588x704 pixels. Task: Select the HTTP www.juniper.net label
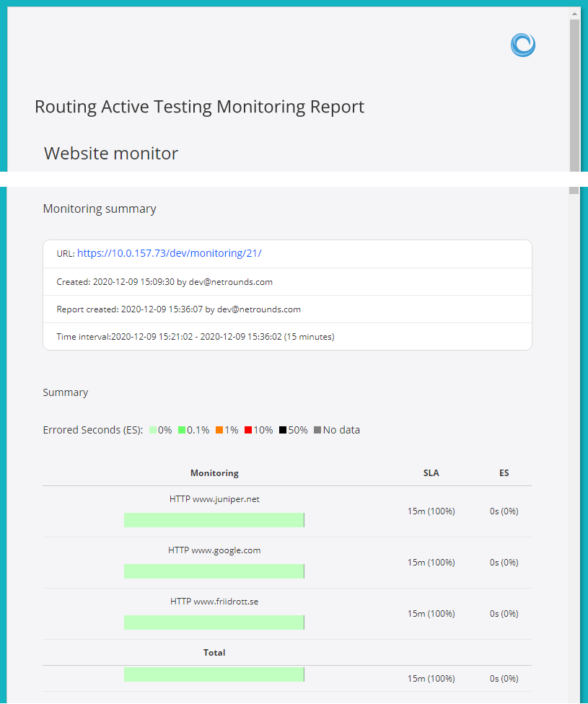tap(214, 498)
